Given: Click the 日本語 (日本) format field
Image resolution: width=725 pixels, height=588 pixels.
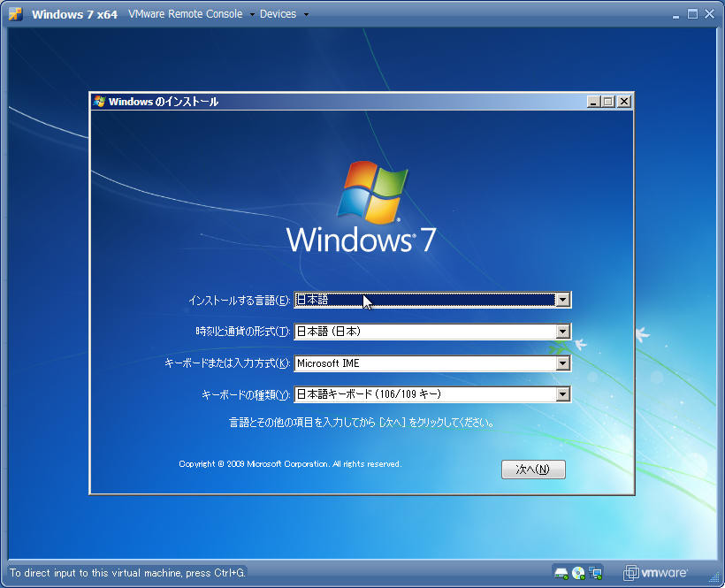Looking at the screenshot, I should pos(432,332).
